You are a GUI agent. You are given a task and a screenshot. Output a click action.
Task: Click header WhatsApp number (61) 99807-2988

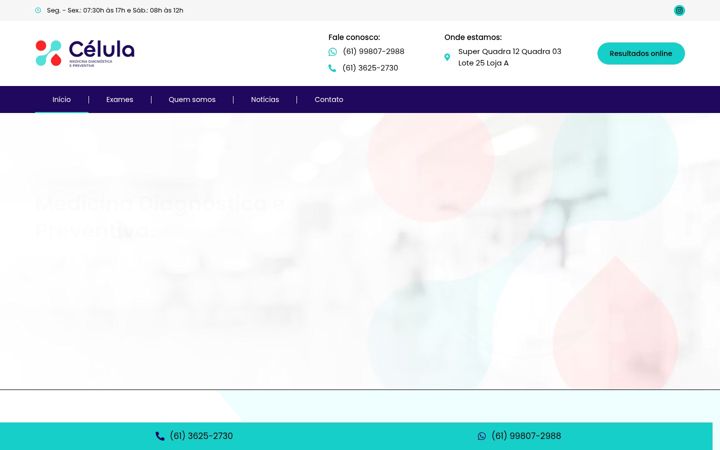(373, 51)
